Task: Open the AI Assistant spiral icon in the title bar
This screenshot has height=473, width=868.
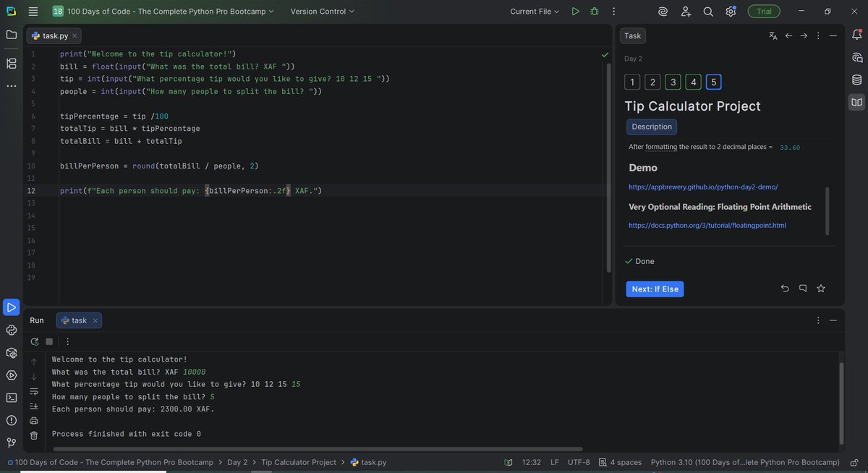Action: pyautogui.click(x=663, y=12)
